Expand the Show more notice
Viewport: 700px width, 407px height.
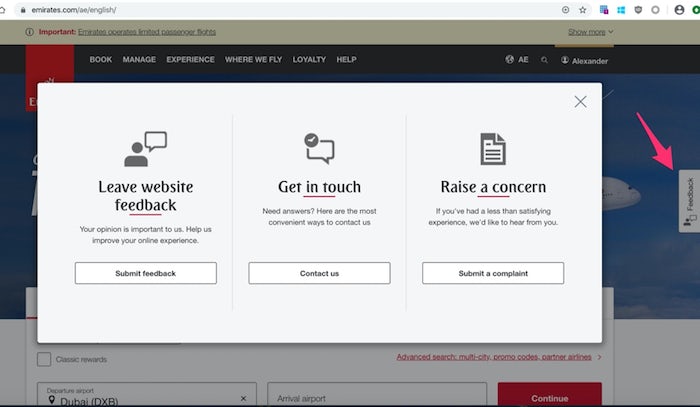(590, 32)
